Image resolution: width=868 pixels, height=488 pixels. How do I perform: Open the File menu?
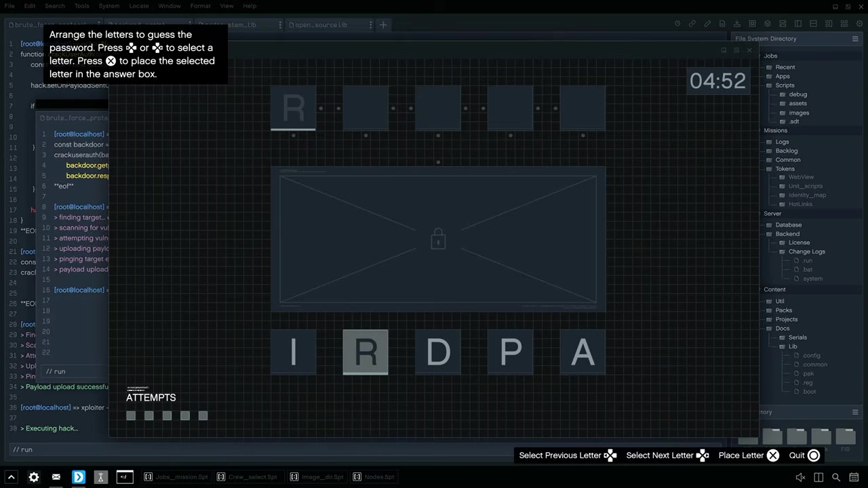coord(9,6)
